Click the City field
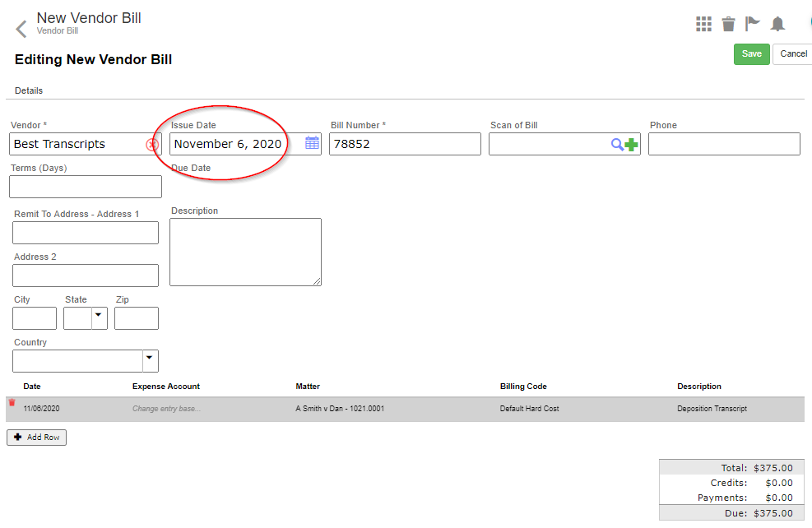Image resolution: width=812 pixels, height=528 pixels. 35,318
